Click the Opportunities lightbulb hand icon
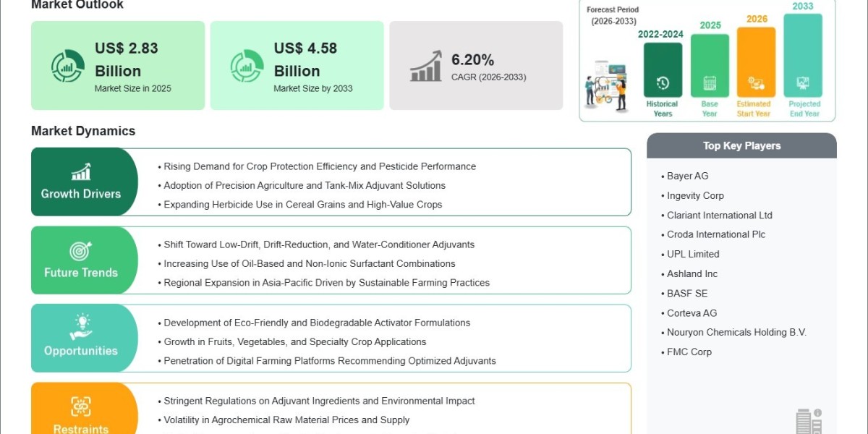Image resolution: width=868 pixels, height=434 pixels. pyautogui.click(x=80, y=328)
